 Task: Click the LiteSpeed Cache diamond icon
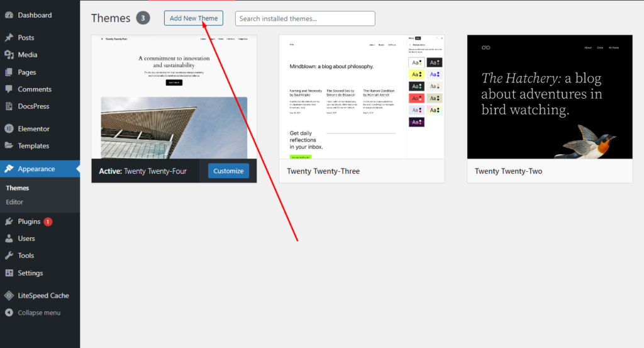9,296
